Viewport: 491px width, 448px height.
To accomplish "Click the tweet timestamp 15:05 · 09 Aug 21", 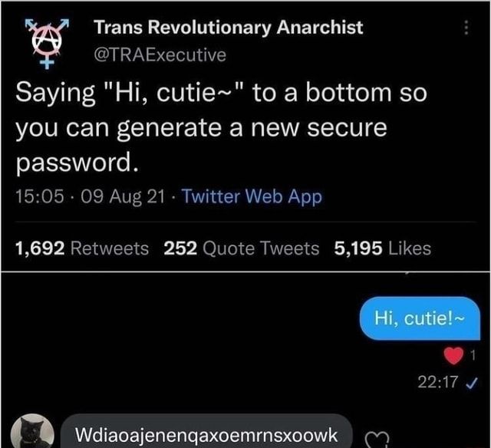I will pyautogui.click(x=91, y=196).
